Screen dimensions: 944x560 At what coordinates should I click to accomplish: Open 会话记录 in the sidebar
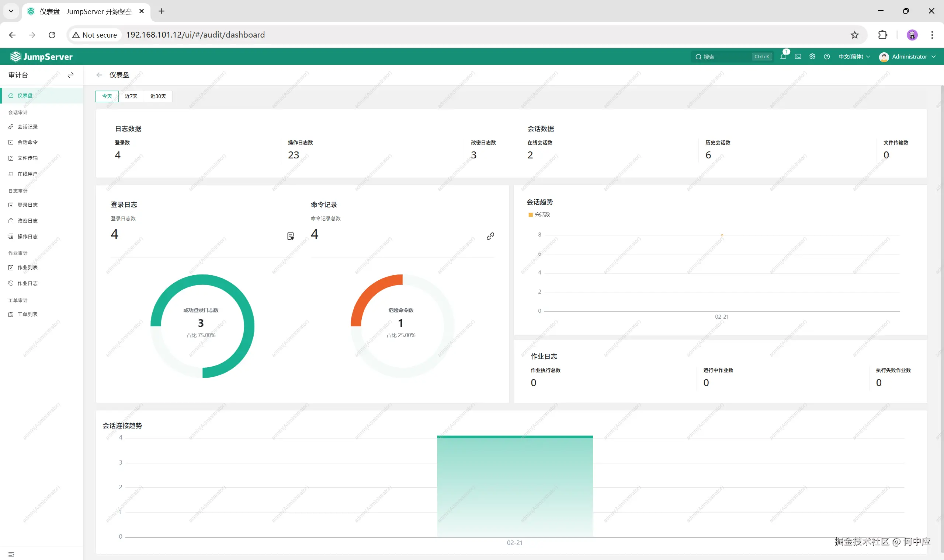tap(27, 127)
